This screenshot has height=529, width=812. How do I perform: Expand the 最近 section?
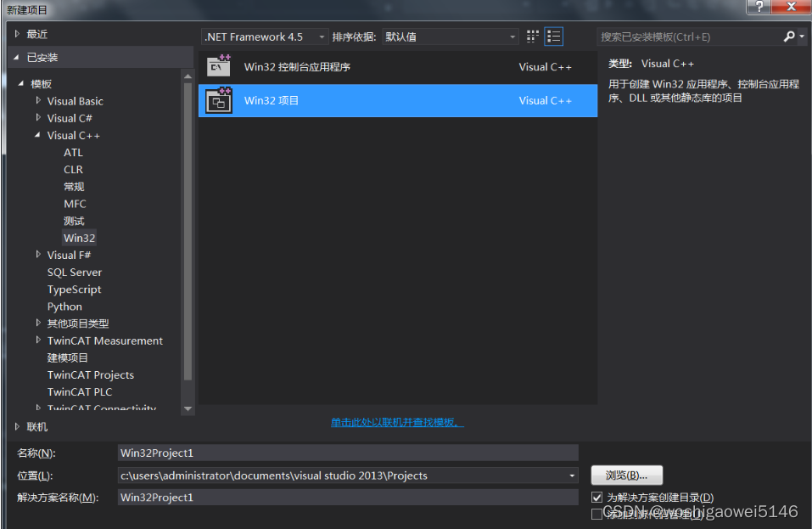(x=17, y=34)
